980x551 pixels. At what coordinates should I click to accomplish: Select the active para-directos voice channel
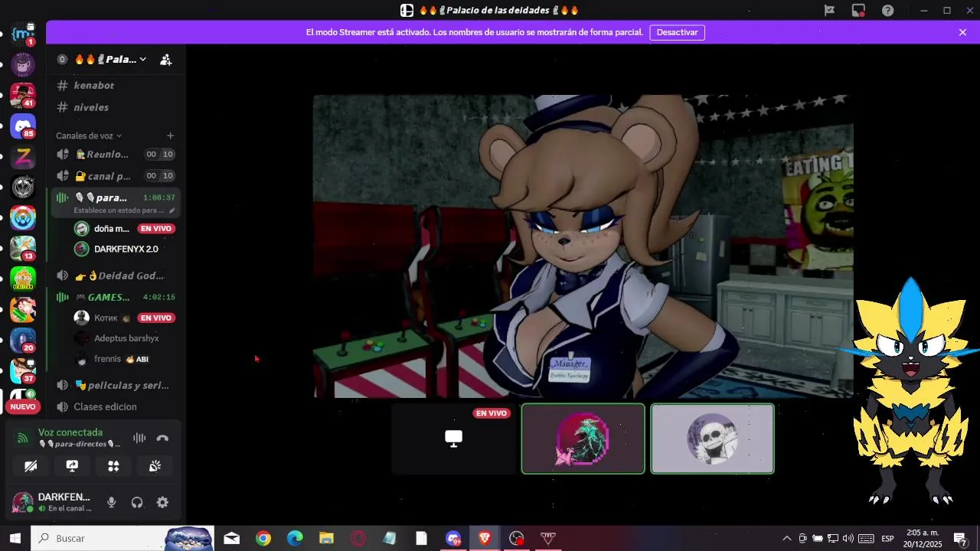[x=115, y=203]
